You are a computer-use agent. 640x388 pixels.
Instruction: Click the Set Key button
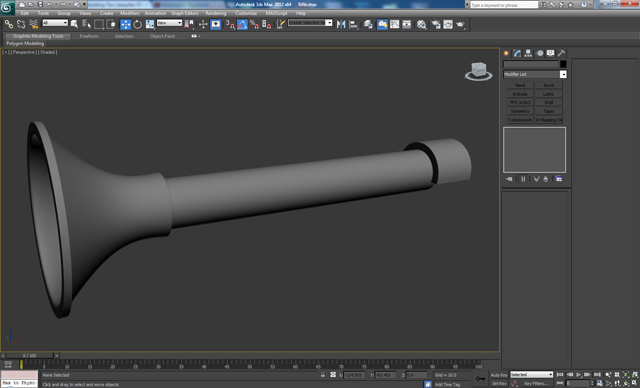499,384
